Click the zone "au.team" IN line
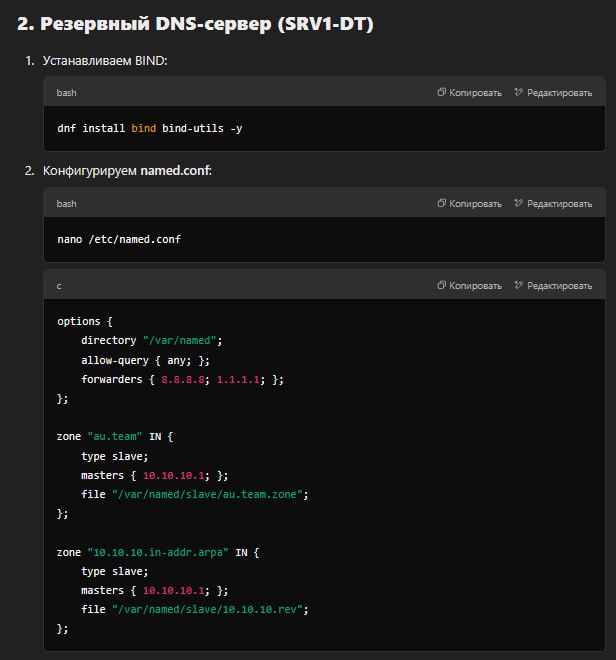The image size is (616, 660). pyautogui.click(x=116, y=437)
